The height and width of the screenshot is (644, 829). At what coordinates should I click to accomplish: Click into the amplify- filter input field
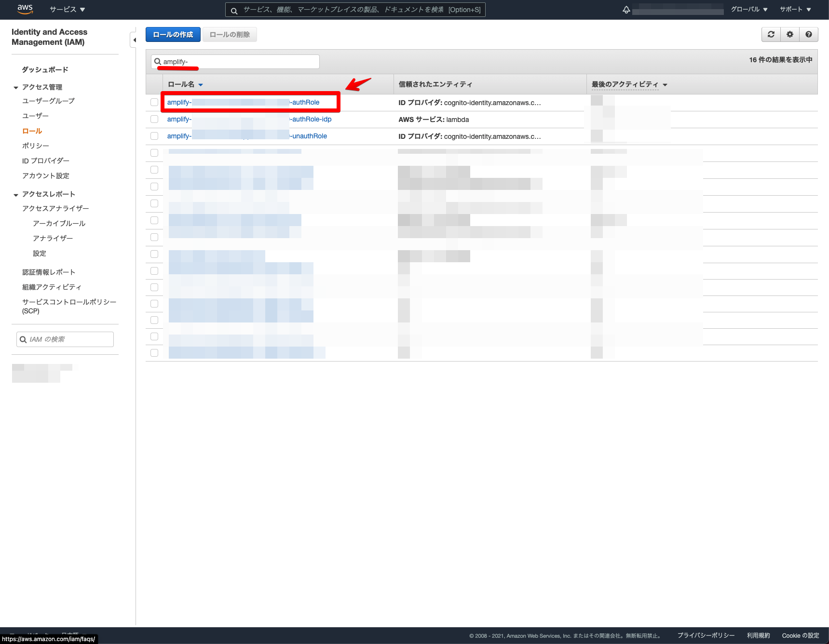236,61
